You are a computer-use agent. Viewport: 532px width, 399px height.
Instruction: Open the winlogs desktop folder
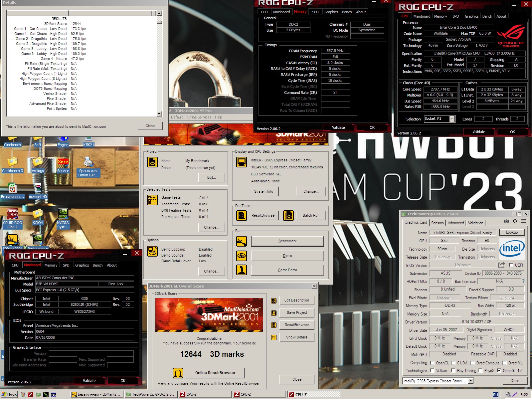(38, 165)
